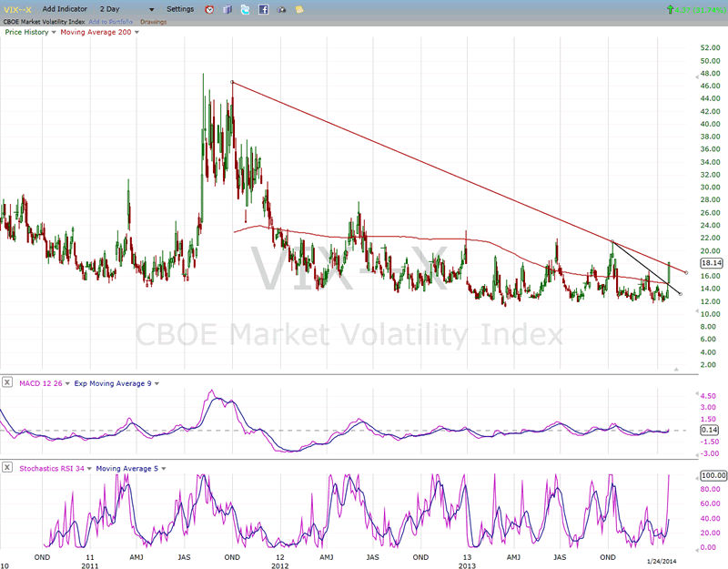Viewport: 728px width, 569px height.
Task: Click the 2012 year label on time axis
Action: [x=280, y=565]
